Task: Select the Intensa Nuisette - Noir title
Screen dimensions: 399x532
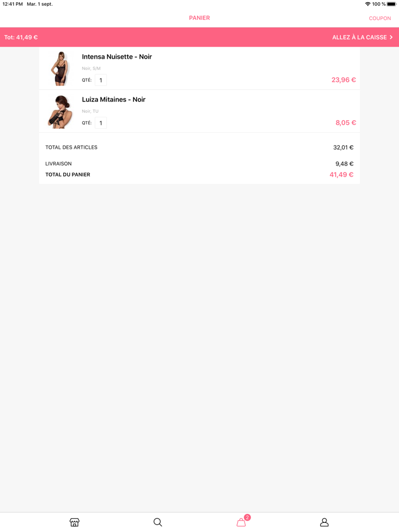Action: click(116, 56)
